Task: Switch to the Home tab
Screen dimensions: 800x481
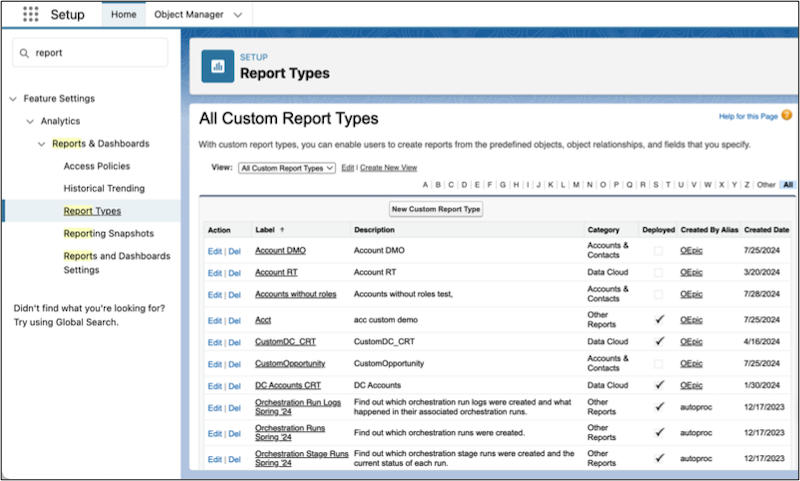Action: pos(124,15)
